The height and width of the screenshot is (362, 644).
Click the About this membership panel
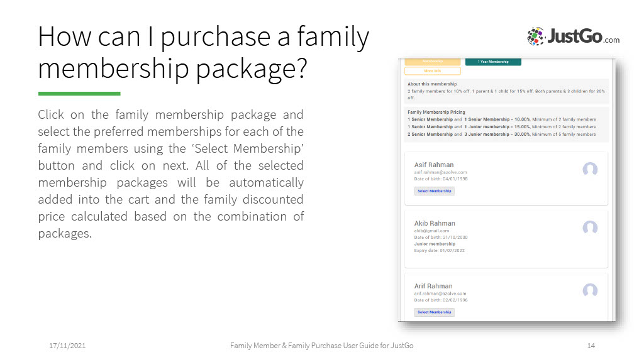pos(506,90)
